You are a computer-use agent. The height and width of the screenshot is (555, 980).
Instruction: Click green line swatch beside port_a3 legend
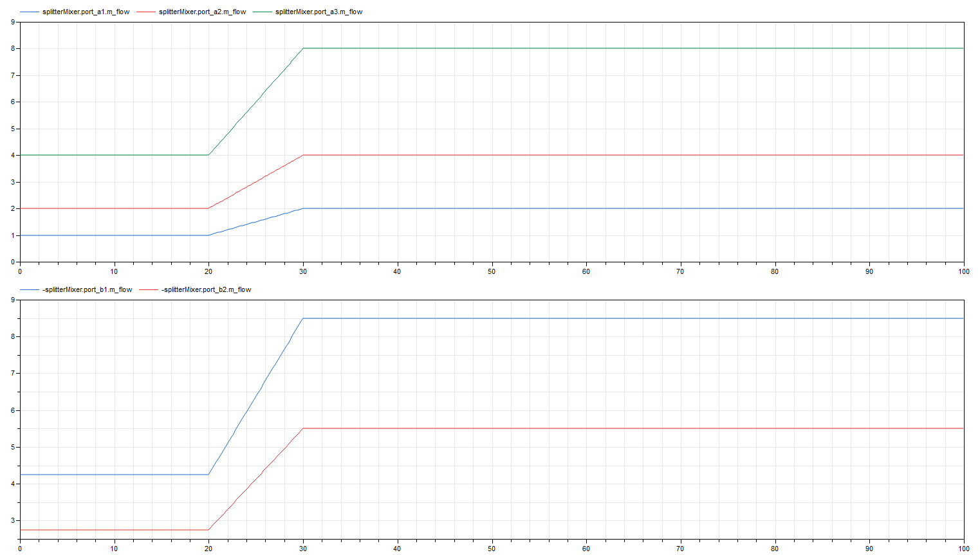[263, 12]
